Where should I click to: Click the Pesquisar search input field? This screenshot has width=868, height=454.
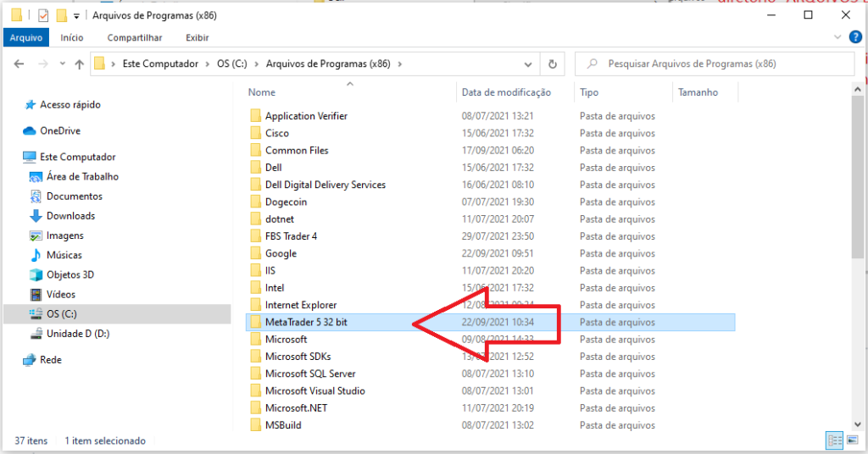(x=721, y=64)
